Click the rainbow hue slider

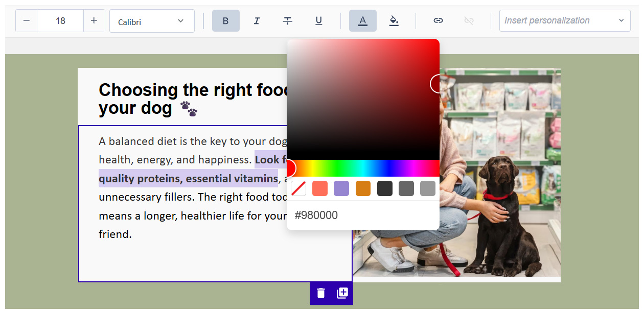(363, 168)
